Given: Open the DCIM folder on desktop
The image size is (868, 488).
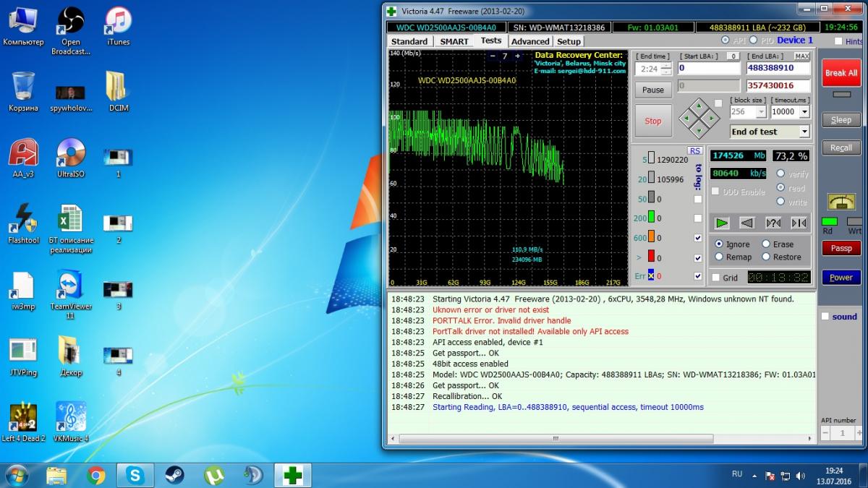Looking at the screenshot, I should (x=119, y=92).
